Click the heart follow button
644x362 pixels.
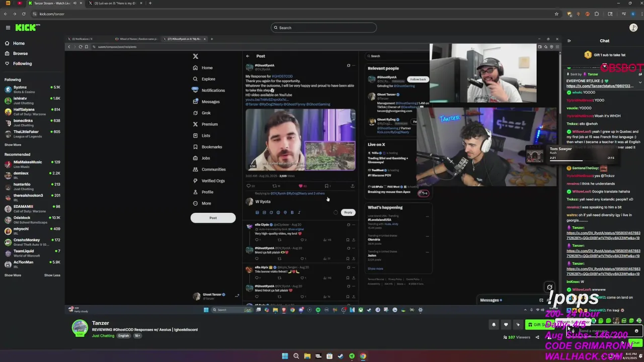tap(506, 325)
